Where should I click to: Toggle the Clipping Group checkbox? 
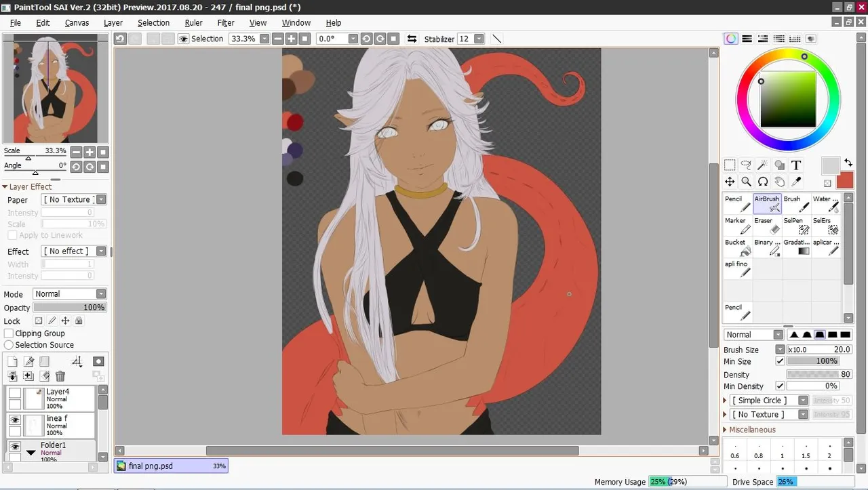9,333
